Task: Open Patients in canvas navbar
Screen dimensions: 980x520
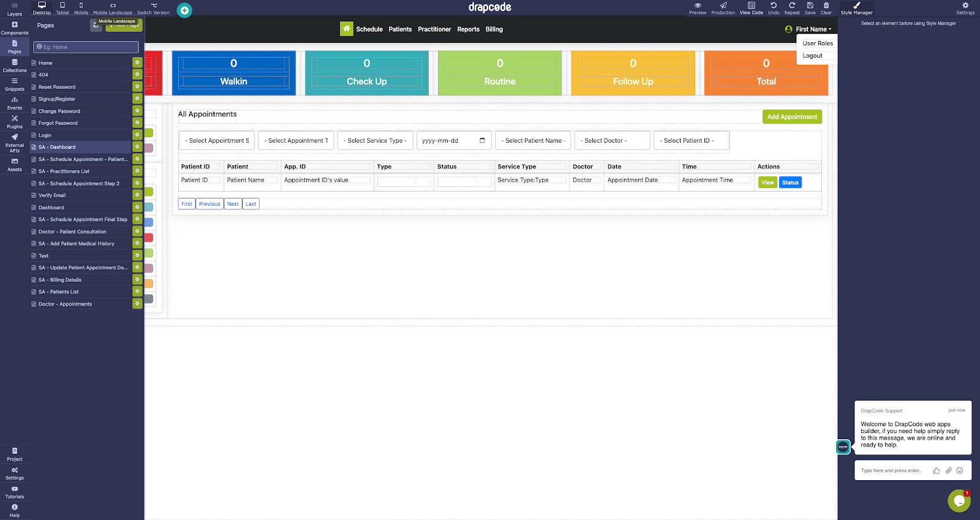Action: coord(400,29)
